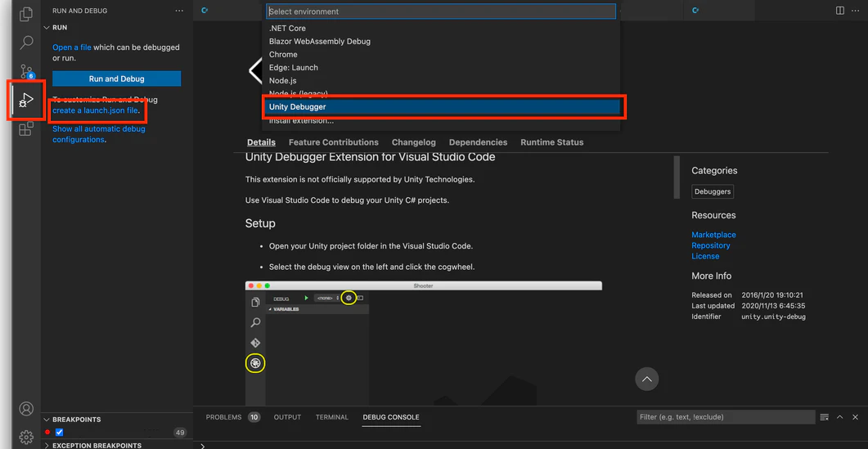Click the debug console input prompt chevron
The width and height of the screenshot is (868, 449).
203,446
